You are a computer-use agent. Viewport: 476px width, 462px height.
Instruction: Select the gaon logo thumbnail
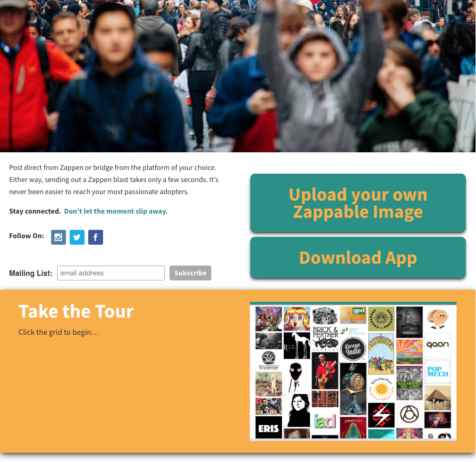tap(437, 345)
